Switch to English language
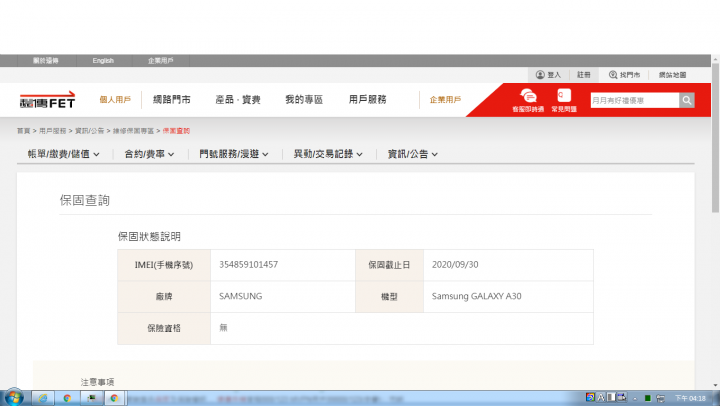Image resolution: width=720 pixels, height=406 pixels. [103, 61]
